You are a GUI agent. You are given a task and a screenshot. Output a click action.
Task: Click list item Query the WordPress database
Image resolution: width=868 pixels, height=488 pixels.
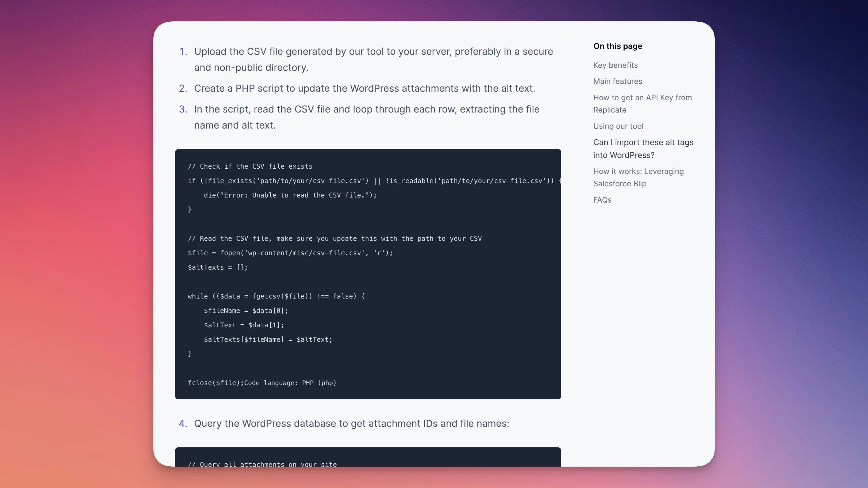351,424
